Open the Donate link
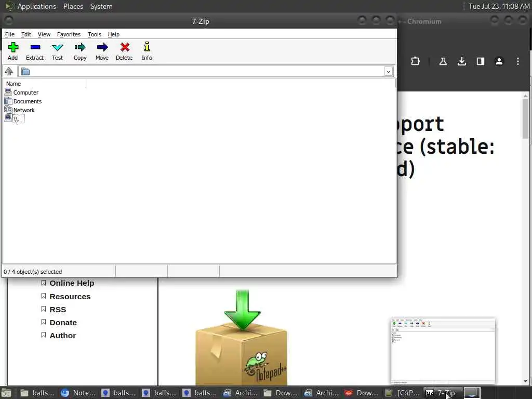The width and height of the screenshot is (532, 399). click(x=63, y=322)
